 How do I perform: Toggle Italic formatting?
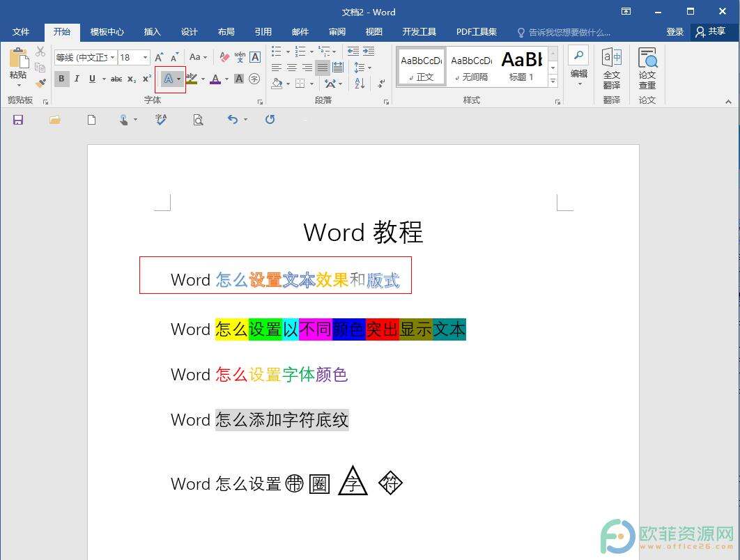click(77, 79)
